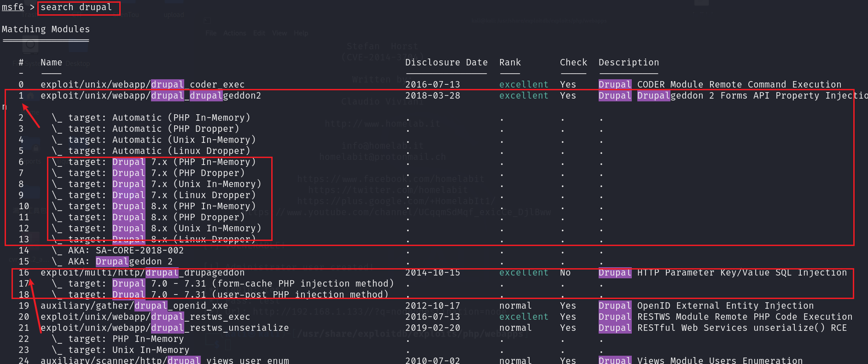The height and width of the screenshot is (364, 868).
Task: Click the 'Check' column header
Action: click(573, 62)
